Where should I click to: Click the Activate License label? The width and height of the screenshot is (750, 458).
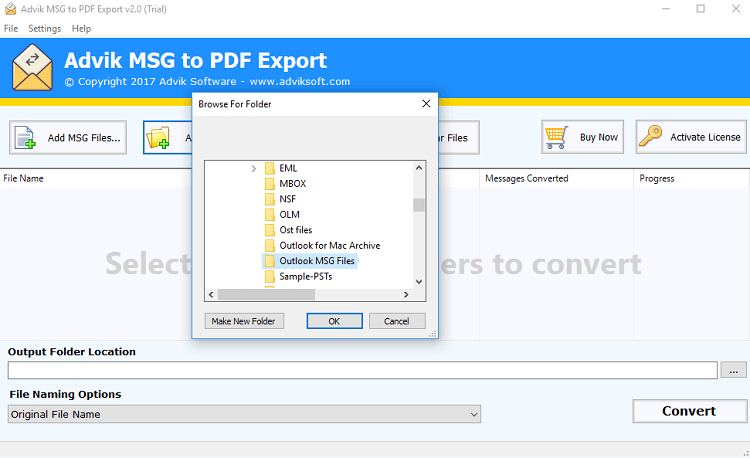point(705,137)
